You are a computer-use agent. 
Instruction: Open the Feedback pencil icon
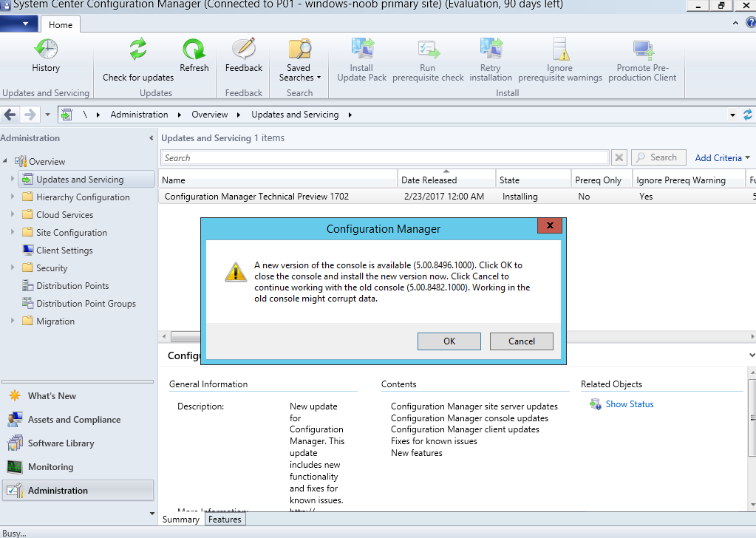(243, 50)
